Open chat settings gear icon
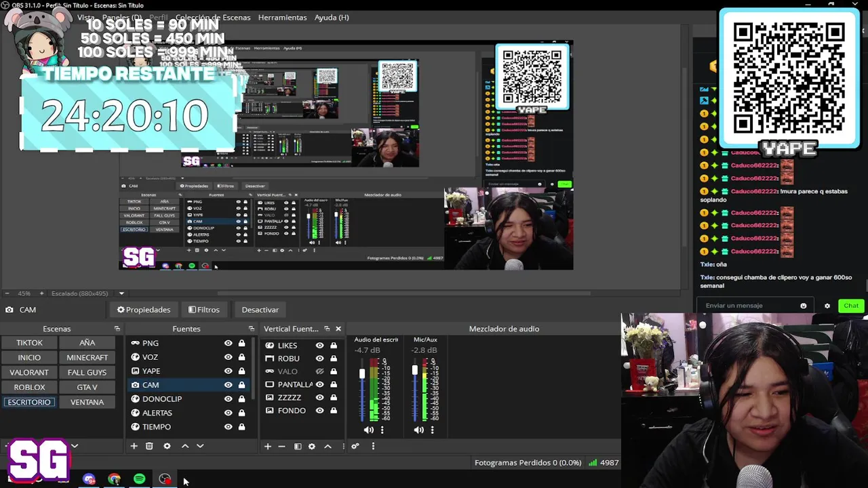The width and height of the screenshot is (868, 488). (827, 306)
